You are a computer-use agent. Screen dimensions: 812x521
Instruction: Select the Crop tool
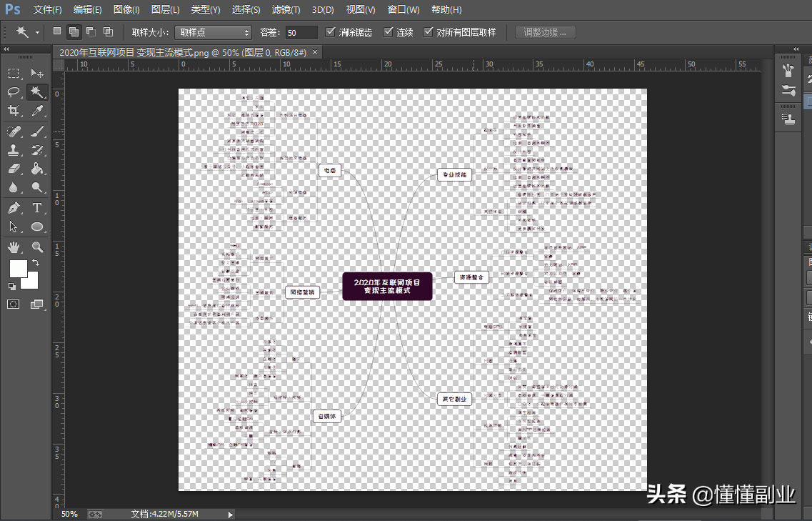coord(14,111)
